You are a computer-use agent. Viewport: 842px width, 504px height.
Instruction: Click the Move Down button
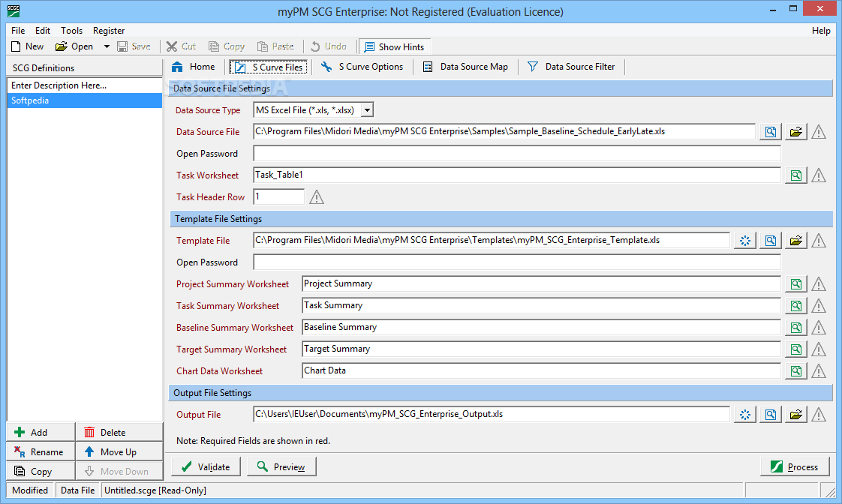pyautogui.click(x=119, y=471)
